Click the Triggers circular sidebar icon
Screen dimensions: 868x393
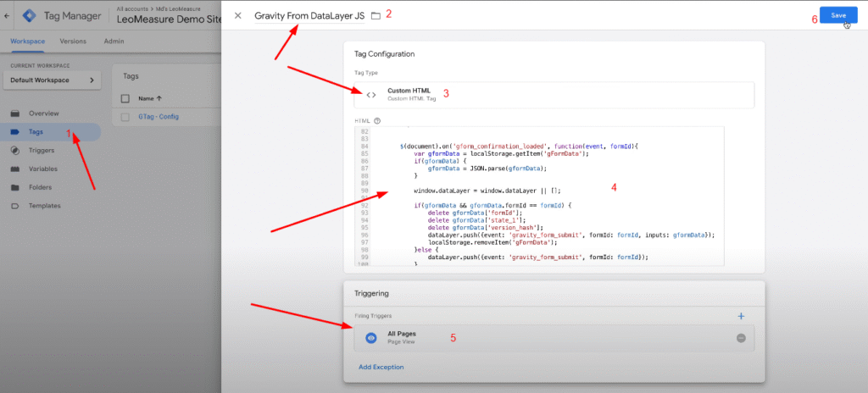[15, 150]
